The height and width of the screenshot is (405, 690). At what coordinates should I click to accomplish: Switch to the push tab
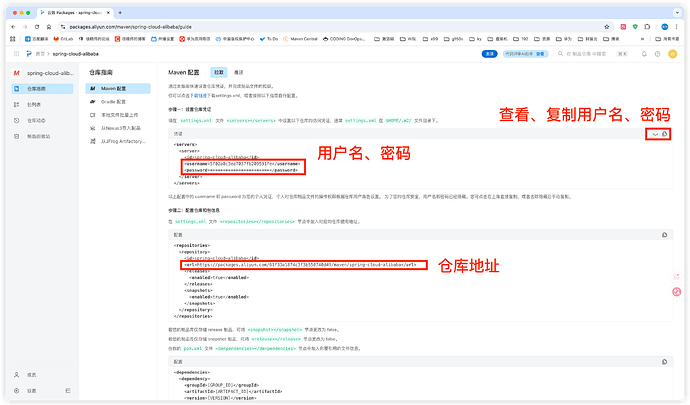click(x=239, y=72)
